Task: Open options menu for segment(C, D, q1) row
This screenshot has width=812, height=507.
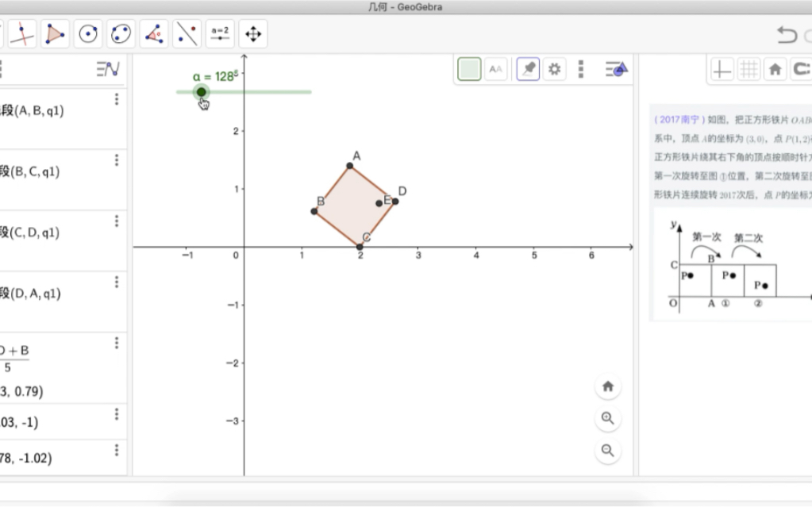Action: (117, 221)
